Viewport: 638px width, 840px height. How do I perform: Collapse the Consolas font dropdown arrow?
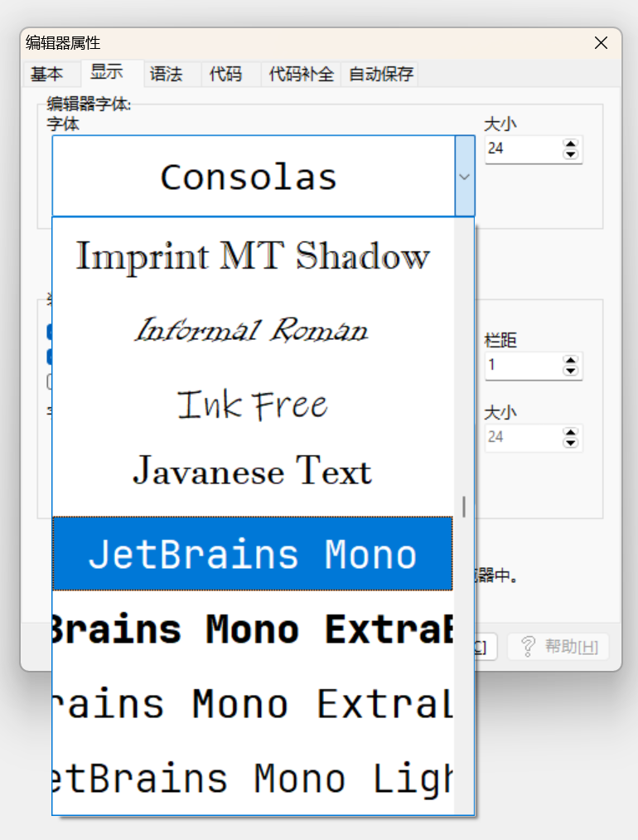[x=465, y=177]
